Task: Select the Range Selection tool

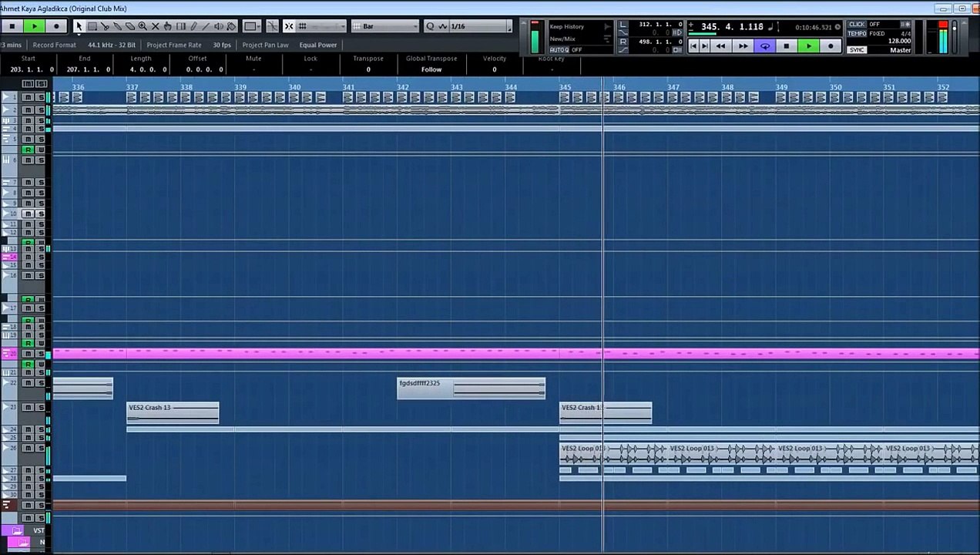Action: pos(92,26)
